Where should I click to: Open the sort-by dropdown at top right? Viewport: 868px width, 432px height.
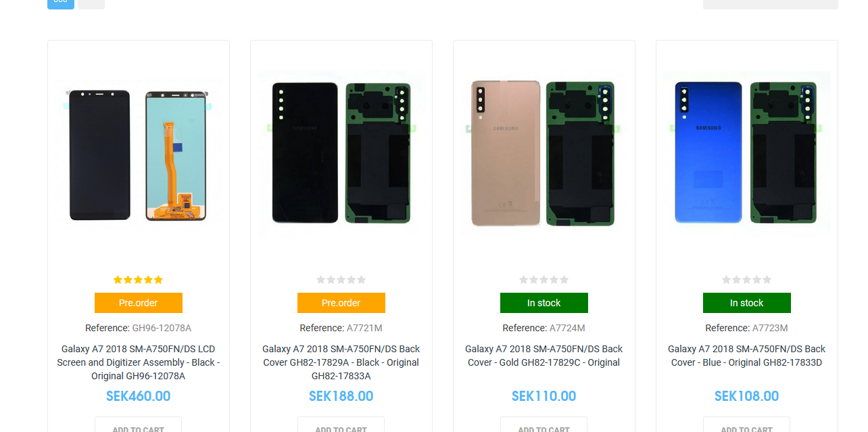coord(771,3)
